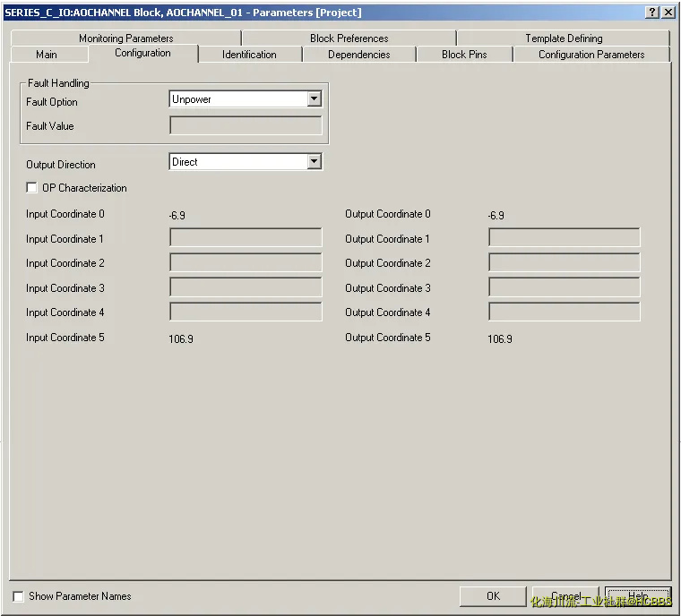Click the Help button
This screenshot has width=681, height=616.
637,596
